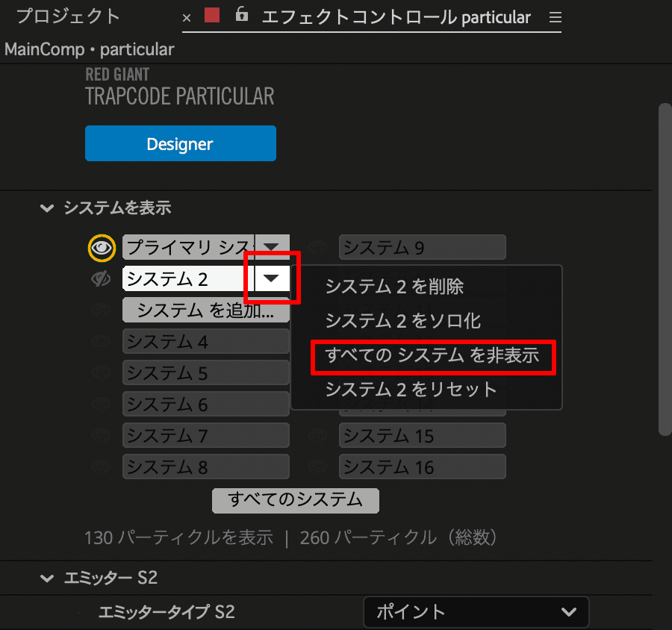Select すべてのシステムを非表示 in the menu

coord(433,358)
